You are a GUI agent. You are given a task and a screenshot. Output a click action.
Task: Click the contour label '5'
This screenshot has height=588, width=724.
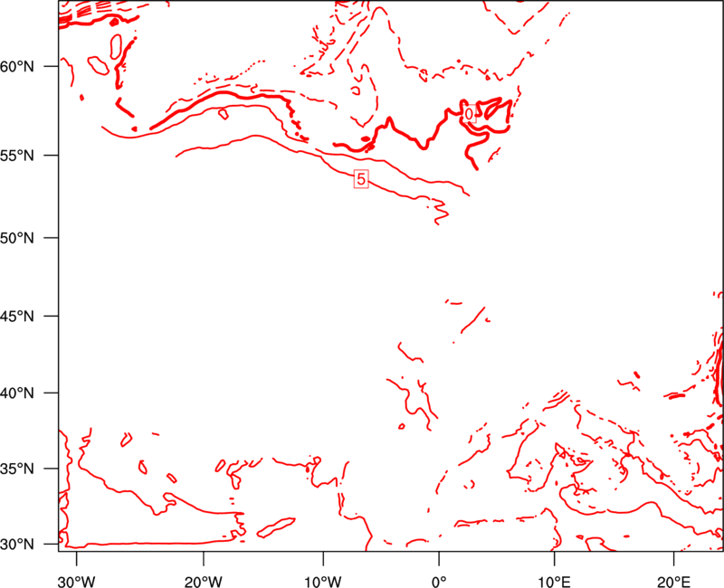tap(361, 178)
